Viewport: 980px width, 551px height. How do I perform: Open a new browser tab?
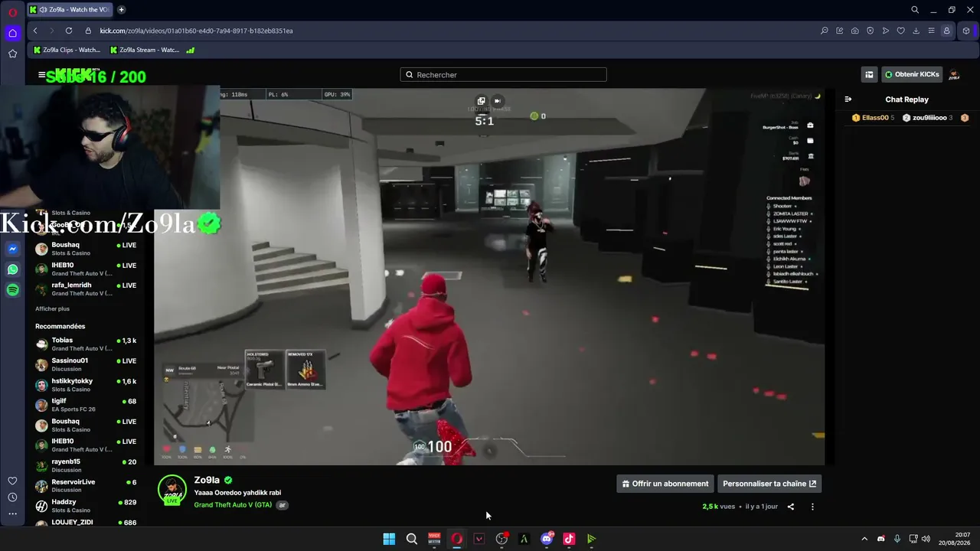pyautogui.click(x=121, y=10)
